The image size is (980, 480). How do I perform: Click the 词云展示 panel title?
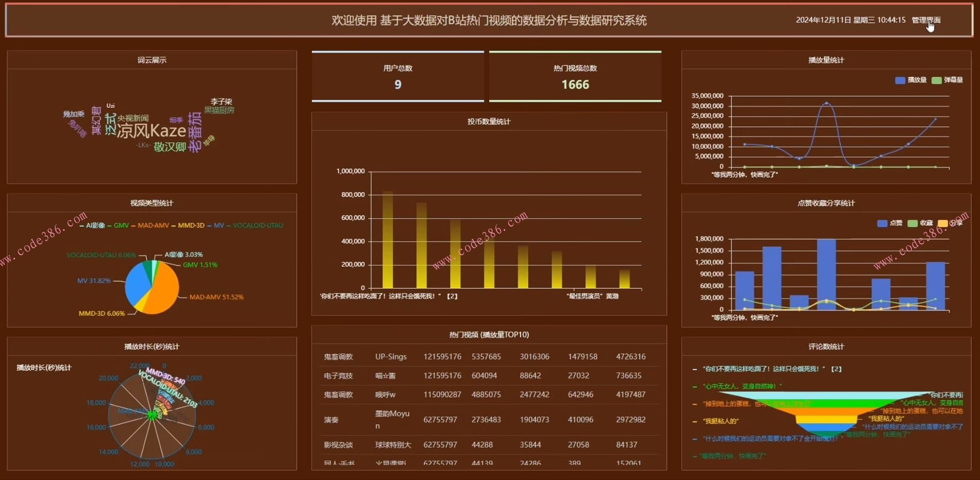151,60
